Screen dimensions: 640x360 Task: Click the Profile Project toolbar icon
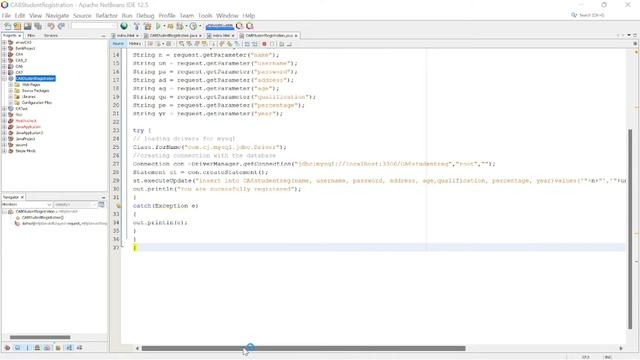193,26
